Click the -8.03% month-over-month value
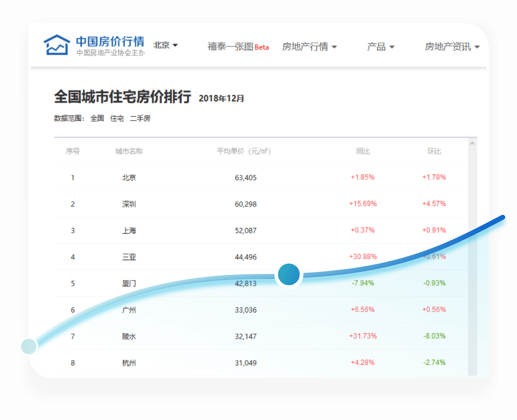The image size is (517, 420). pyautogui.click(x=434, y=336)
